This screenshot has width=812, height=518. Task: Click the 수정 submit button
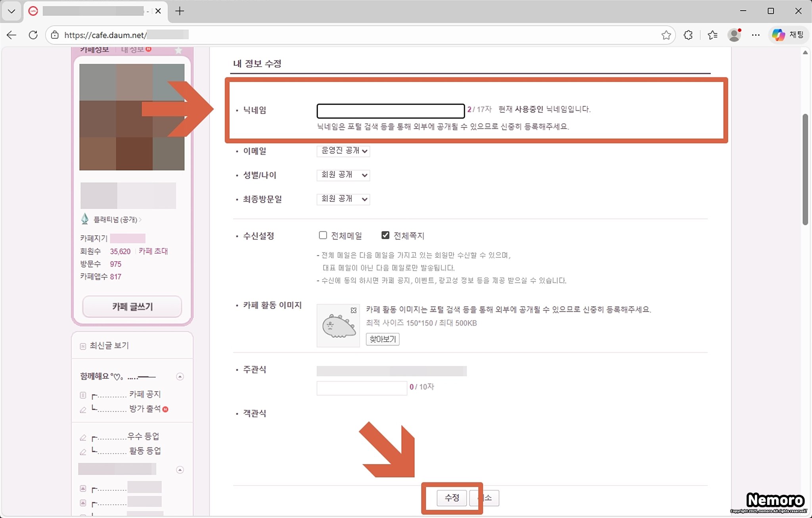[452, 498]
